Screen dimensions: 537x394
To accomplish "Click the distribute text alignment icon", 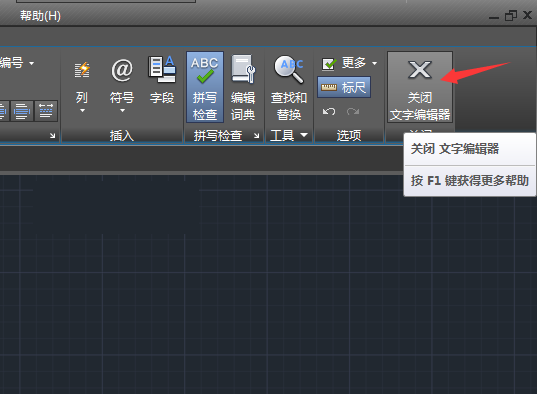I will (x=46, y=111).
